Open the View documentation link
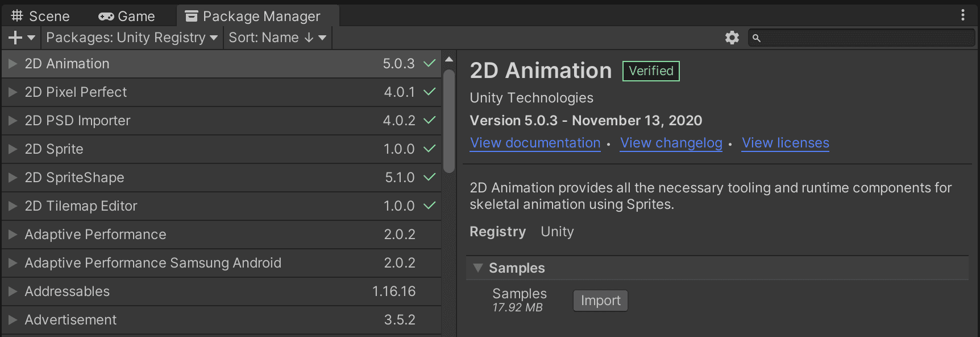Screen dimensions: 980x337 point(535,143)
